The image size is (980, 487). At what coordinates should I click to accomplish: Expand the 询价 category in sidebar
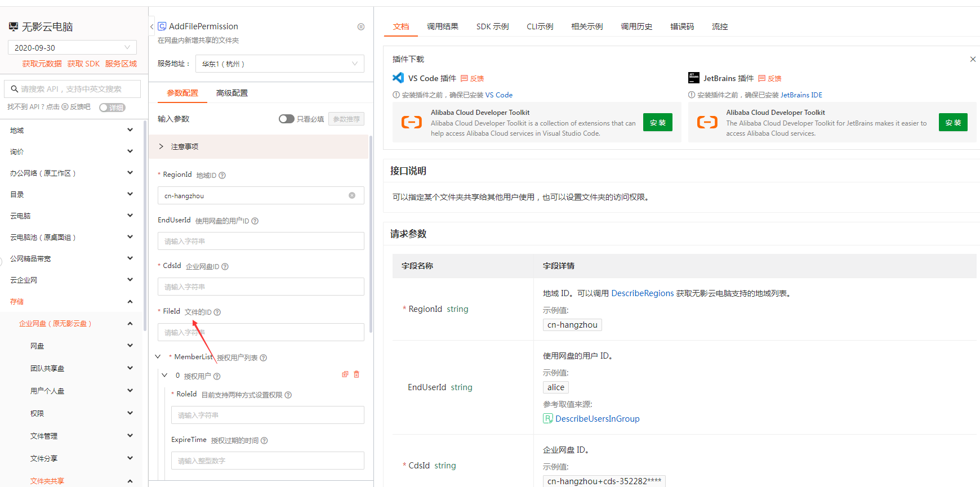pos(130,151)
